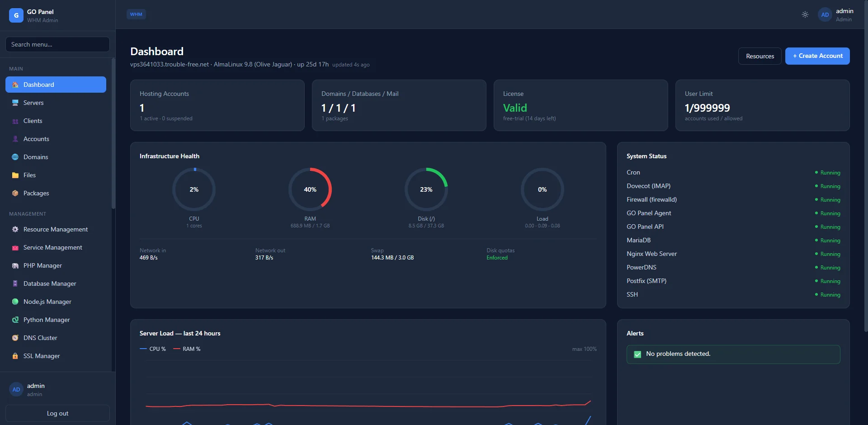Click the Disk quotas Enforced value
Image resolution: width=868 pixels, height=425 pixels.
(497, 258)
